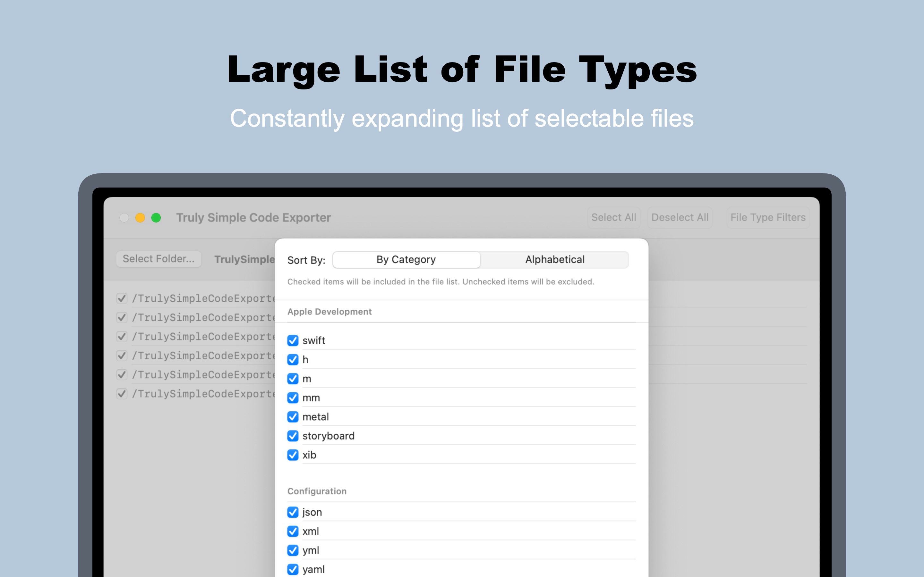Viewport: 924px width, 577px height.
Task: Uncheck the swift file type
Action: click(293, 340)
